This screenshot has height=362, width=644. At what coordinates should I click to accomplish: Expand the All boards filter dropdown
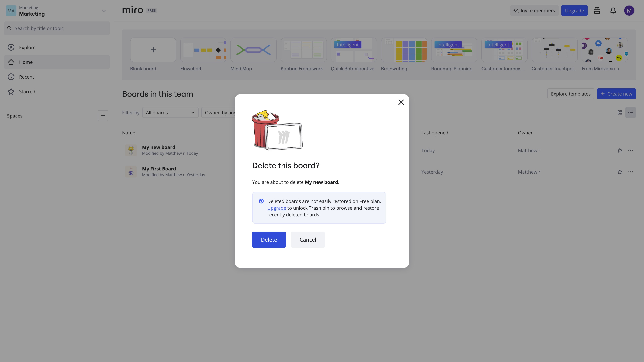(x=170, y=113)
